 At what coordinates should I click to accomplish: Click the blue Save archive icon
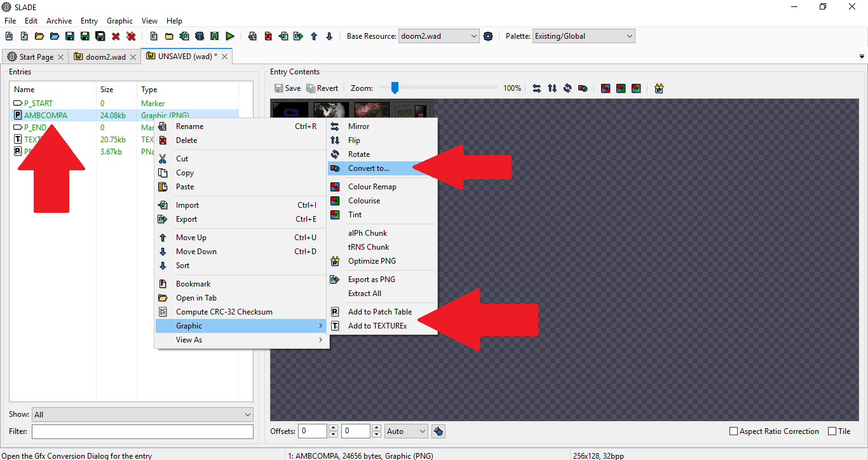coord(70,36)
